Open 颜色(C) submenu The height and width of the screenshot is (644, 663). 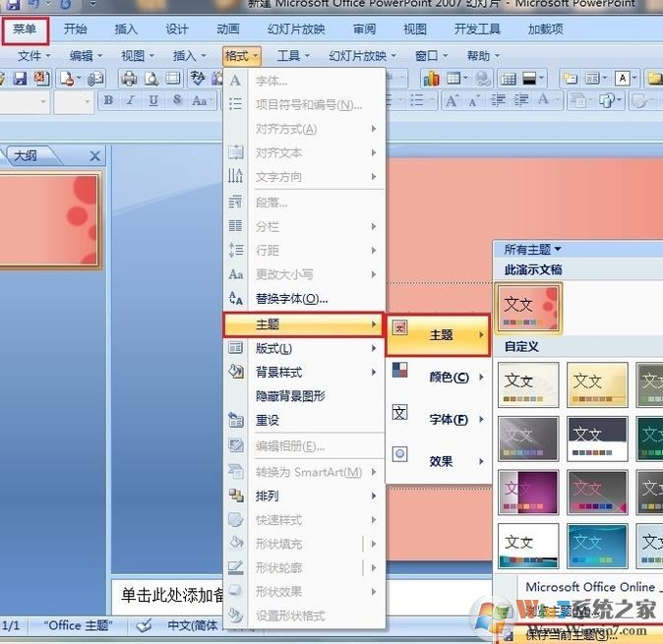tap(438, 377)
